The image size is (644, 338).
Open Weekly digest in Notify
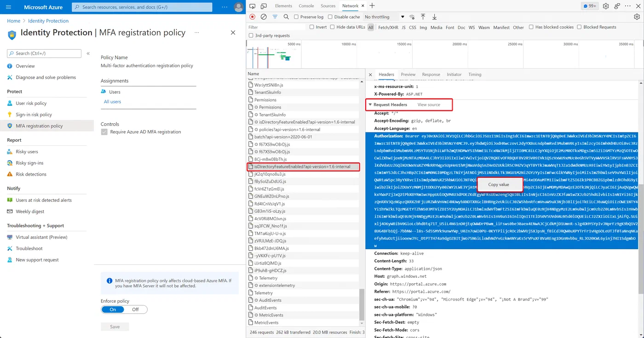tap(30, 212)
